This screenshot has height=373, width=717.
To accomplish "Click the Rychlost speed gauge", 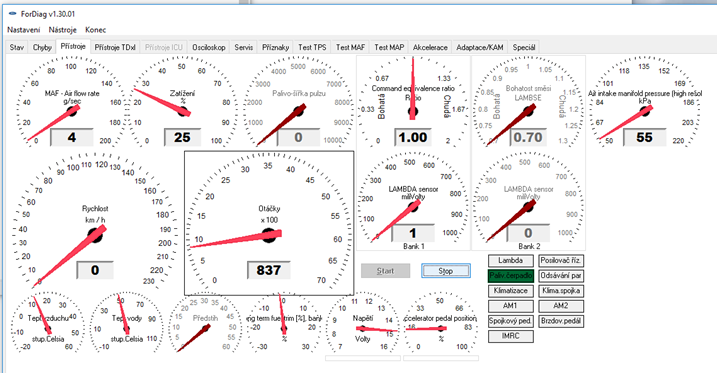I will tap(95, 222).
